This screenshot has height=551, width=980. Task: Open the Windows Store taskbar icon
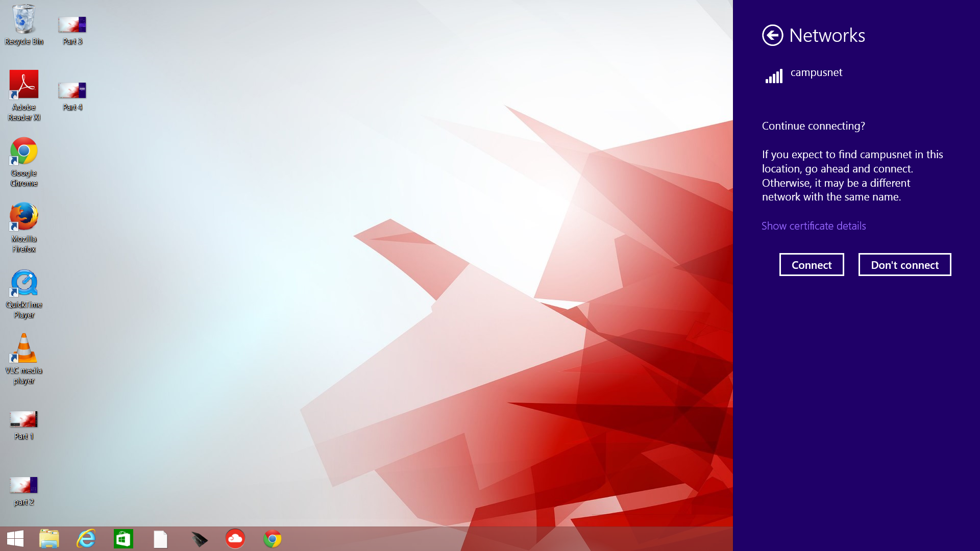(x=124, y=539)
